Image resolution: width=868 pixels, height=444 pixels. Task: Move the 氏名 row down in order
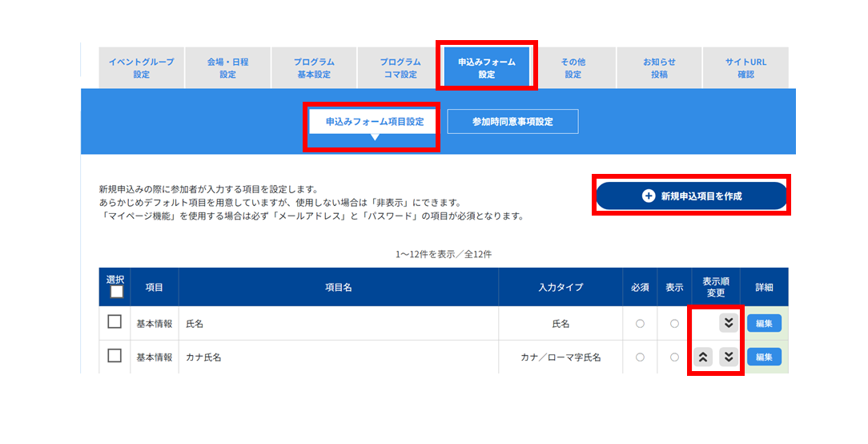(729, 323)
